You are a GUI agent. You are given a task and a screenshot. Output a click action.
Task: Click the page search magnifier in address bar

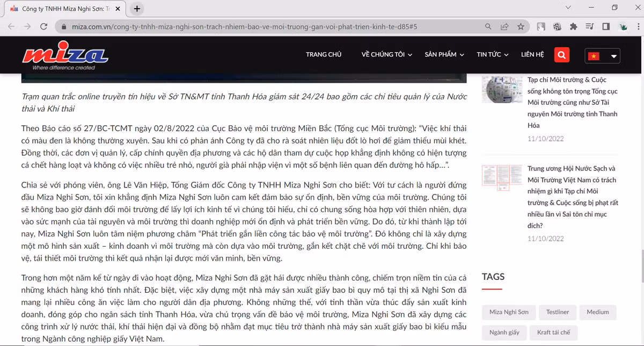click(x=488, y=26)
